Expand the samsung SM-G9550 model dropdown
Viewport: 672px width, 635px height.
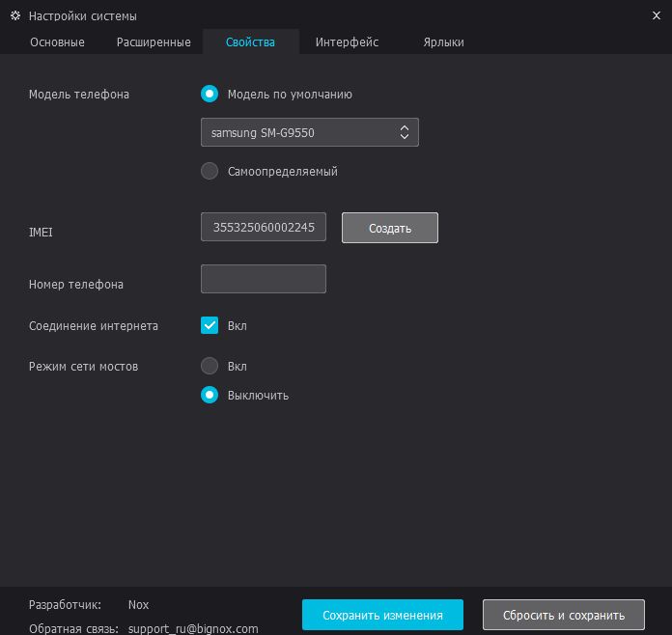[309, 133]
